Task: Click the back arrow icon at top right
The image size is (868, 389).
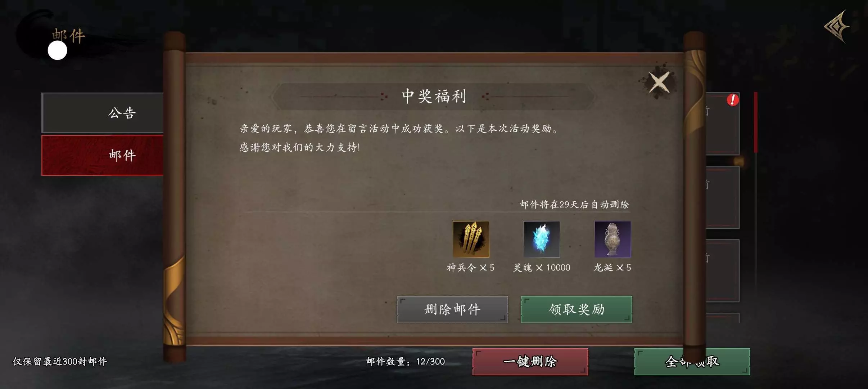Action: coord(837,26)
